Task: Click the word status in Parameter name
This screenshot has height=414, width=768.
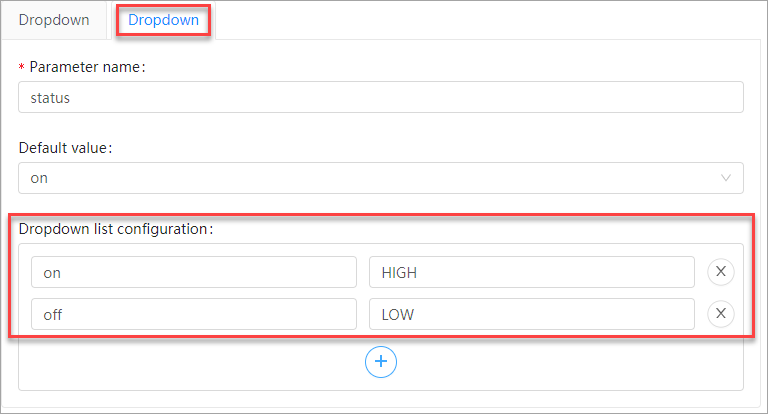Action: pos(50,97)
